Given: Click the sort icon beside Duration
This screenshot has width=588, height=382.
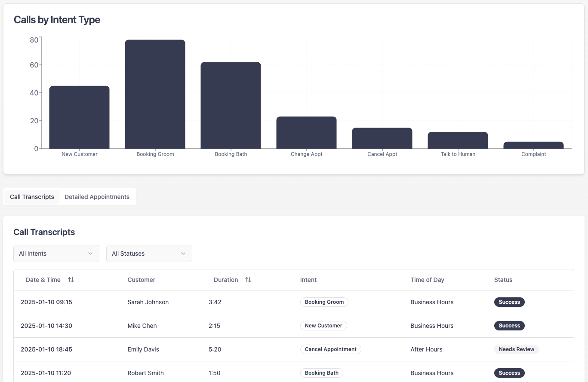Looking at the screenshot, I should (248, 280).
